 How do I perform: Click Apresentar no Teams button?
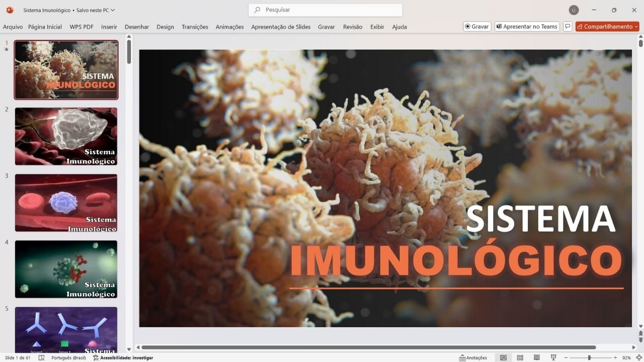(527, 27)
